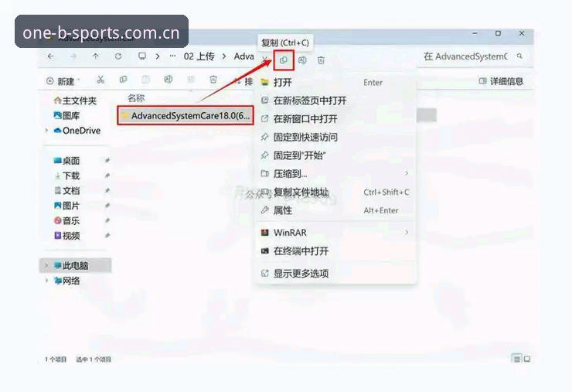Open 图库 in the sidebar
Screen dimensions: 572x392
pos(66,116)
